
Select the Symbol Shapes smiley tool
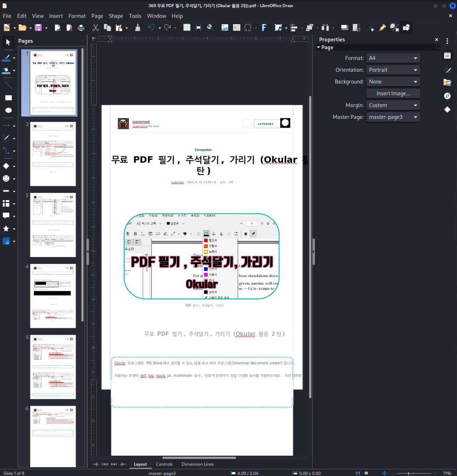coord(6,178)
